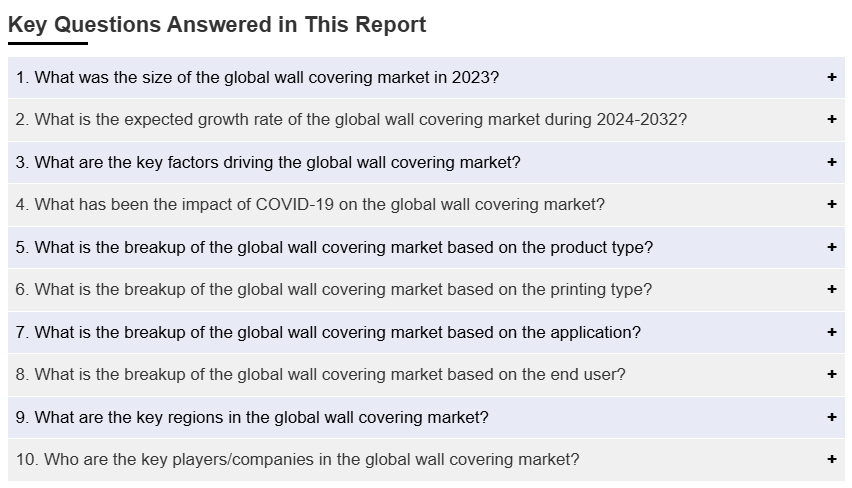The width and height of the screenshot is (852, 488).
Task: Click plus icon for COVID-19 impact question
Action: [831, 204]
